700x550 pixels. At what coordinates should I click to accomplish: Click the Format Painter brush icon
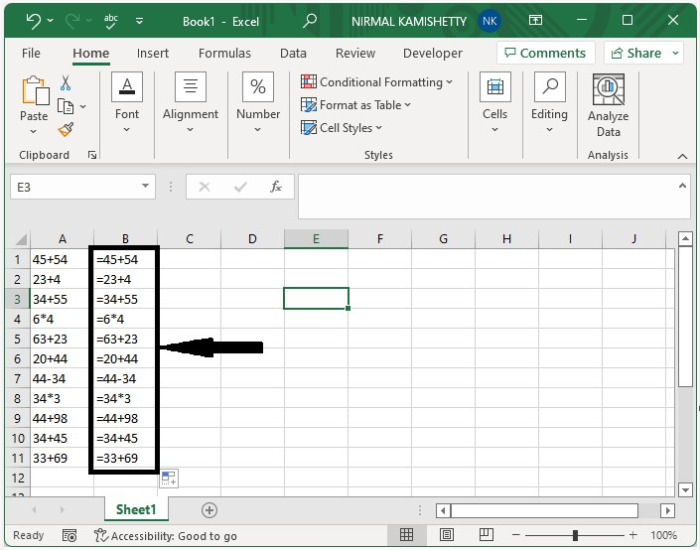[x=66, y=129]
